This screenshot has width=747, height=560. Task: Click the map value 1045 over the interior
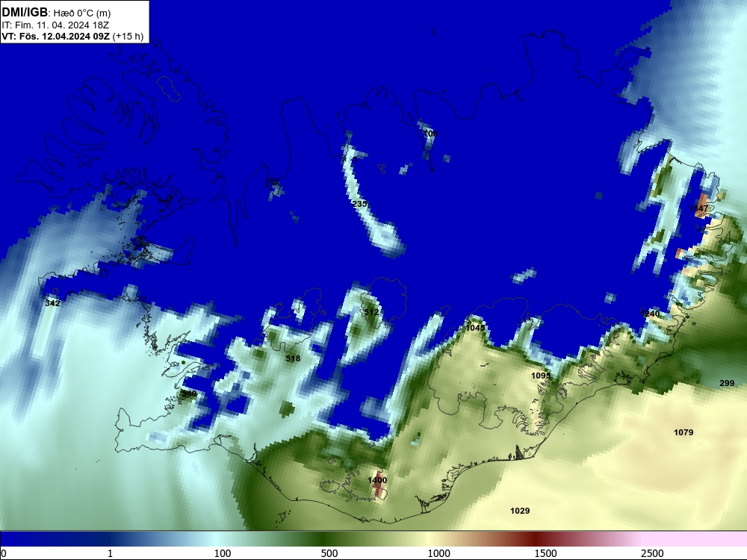click(x=475, y=328)
